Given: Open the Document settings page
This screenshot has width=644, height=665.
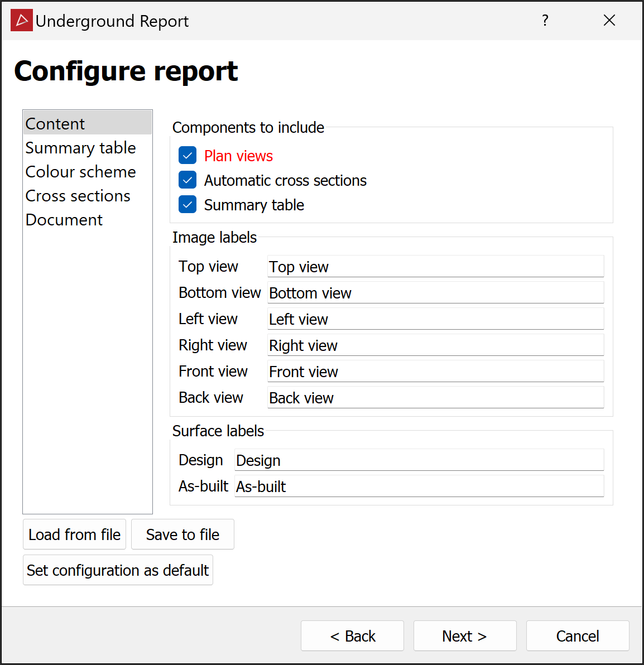Looking at the screenshot, I should (x=64, y=220).
